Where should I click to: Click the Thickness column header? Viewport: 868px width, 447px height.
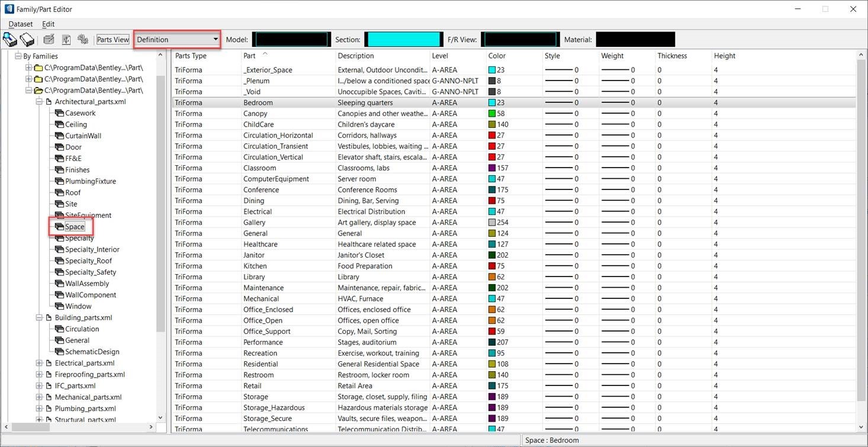point(682,56)
